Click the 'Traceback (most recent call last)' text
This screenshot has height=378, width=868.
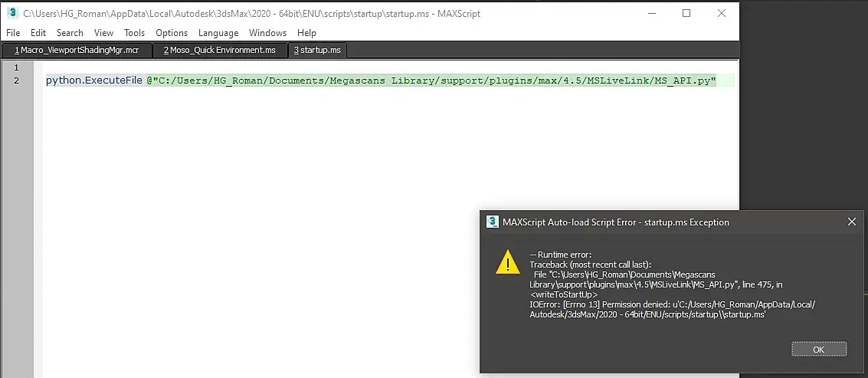[x=591, y=265]
